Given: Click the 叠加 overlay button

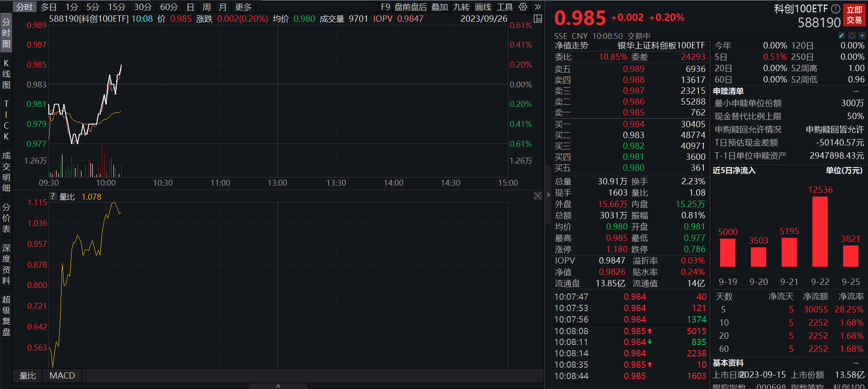Looking at the screenshot, I should (x=439, y=7).
